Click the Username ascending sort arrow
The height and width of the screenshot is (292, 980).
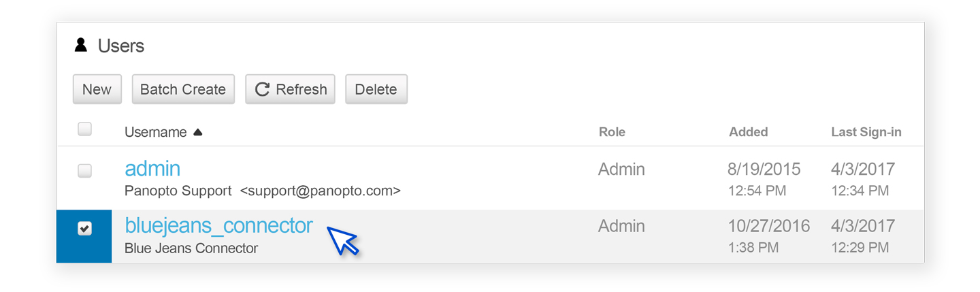[198, 133]
